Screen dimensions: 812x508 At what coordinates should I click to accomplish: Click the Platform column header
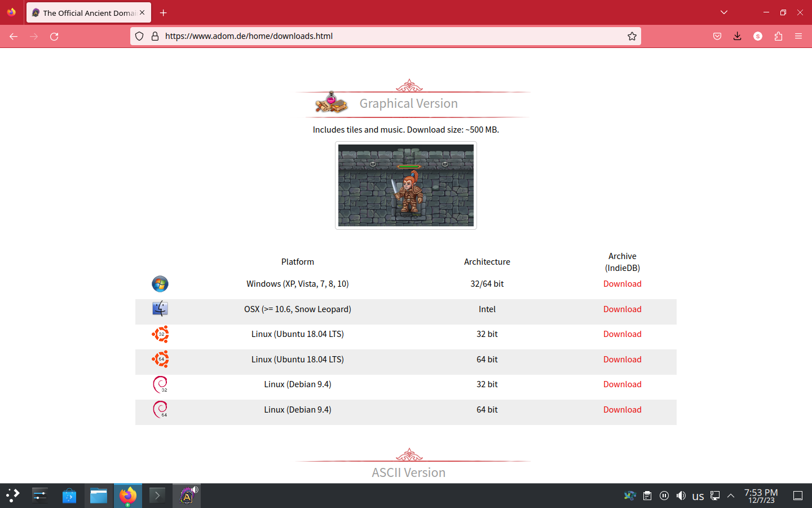point(298,262)
